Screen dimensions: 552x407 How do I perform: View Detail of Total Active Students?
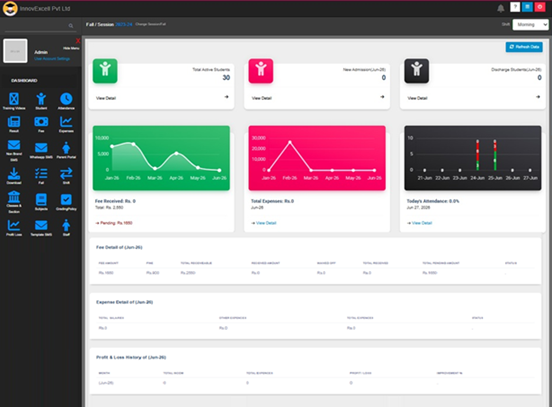[106, 98]
